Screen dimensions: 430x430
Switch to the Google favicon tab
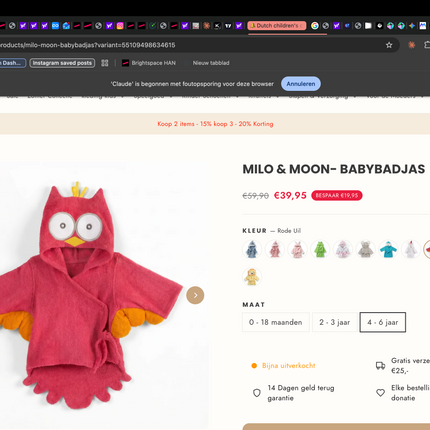[315, 26]
